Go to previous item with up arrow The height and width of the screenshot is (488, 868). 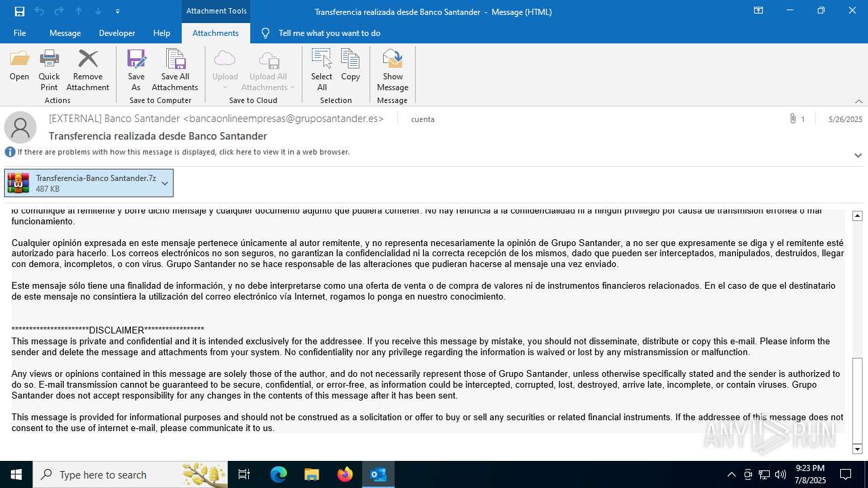pos(79,11)
